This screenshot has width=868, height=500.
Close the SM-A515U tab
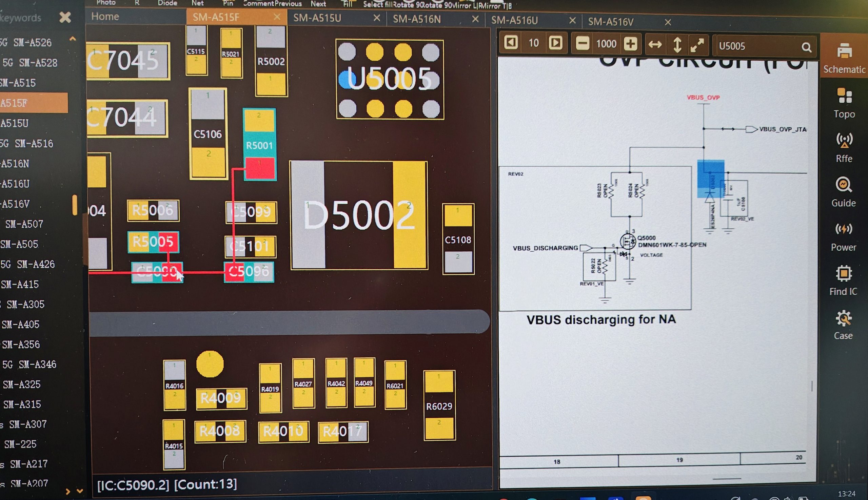[x=377, y=18]
